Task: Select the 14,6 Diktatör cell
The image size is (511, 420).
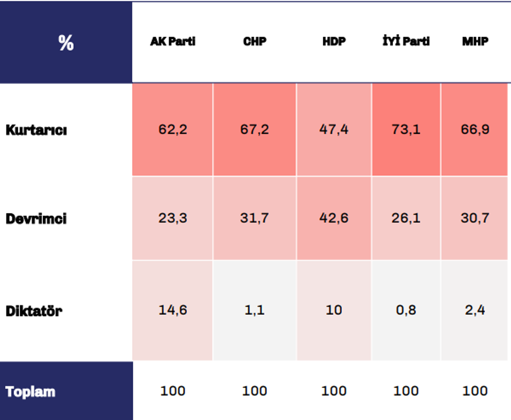Action: coord(172,311)
